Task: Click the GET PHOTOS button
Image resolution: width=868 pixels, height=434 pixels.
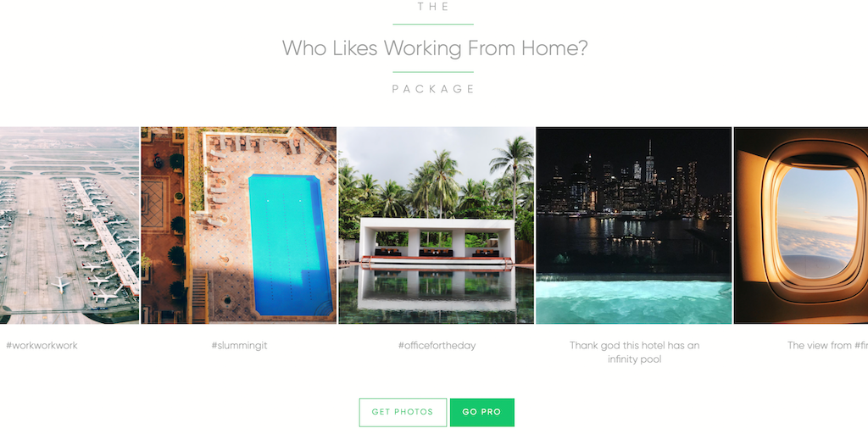Action: point(403,413)
